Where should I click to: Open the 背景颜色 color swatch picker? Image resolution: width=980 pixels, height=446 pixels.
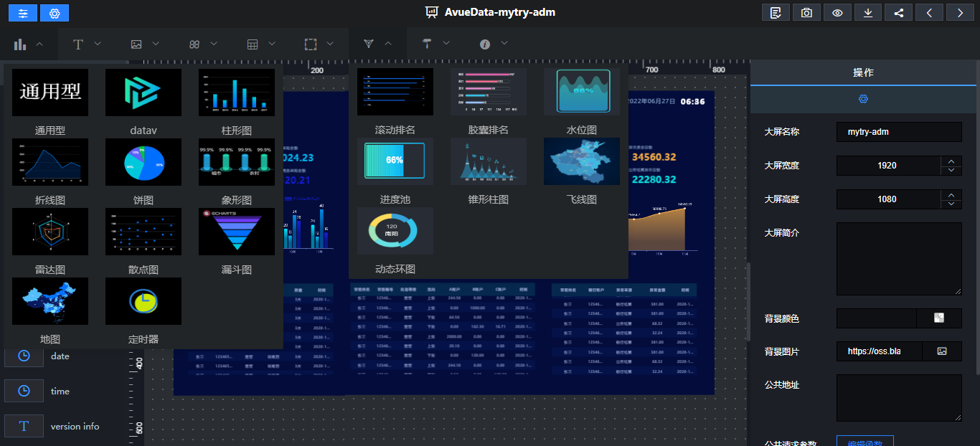[x=939, y=318]
